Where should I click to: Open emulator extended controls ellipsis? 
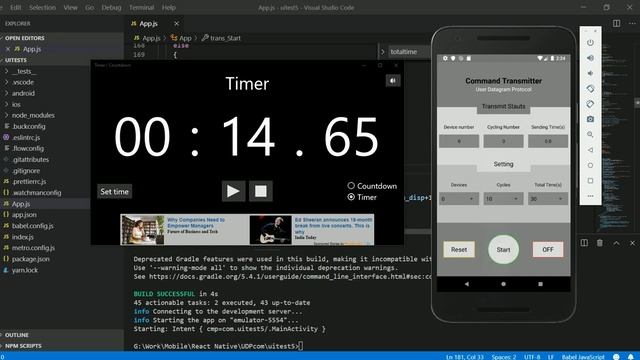click(x=590, y=196)
